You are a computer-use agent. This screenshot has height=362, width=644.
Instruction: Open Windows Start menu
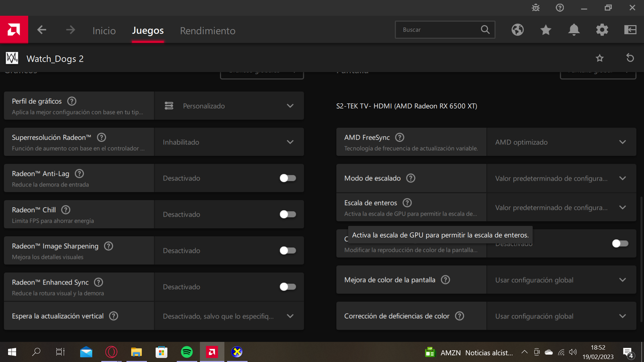(12, 352)
